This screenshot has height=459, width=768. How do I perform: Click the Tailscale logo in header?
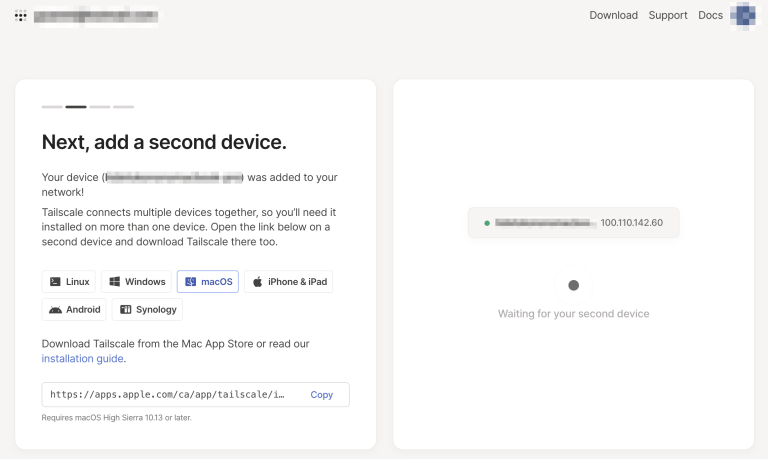pyautogui.click(x=21, y=16)
